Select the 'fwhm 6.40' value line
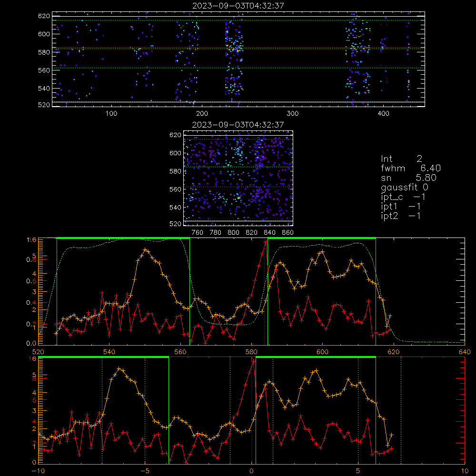 coord(411,168)
